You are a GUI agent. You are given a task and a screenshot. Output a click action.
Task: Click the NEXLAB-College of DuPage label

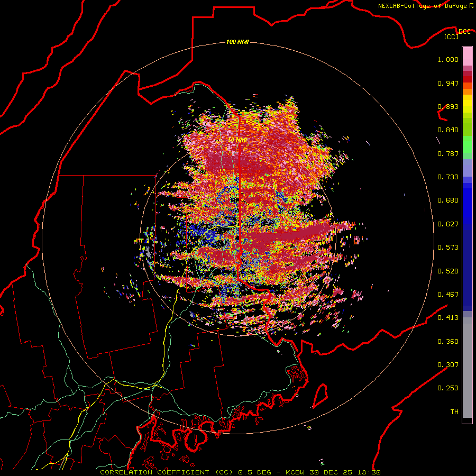click(x=423, y=6)
